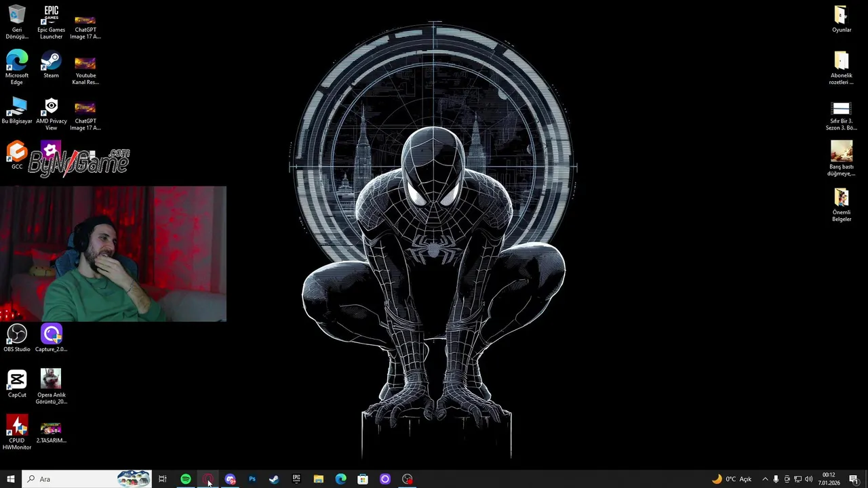Select Önemli Belgeler folder
Viewport: 868px width, 488px height.
tap(842, 205)
